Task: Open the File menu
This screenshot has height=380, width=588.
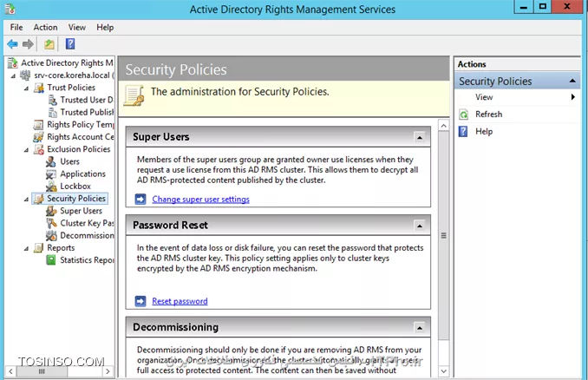Action: click(x=16, y=28)
